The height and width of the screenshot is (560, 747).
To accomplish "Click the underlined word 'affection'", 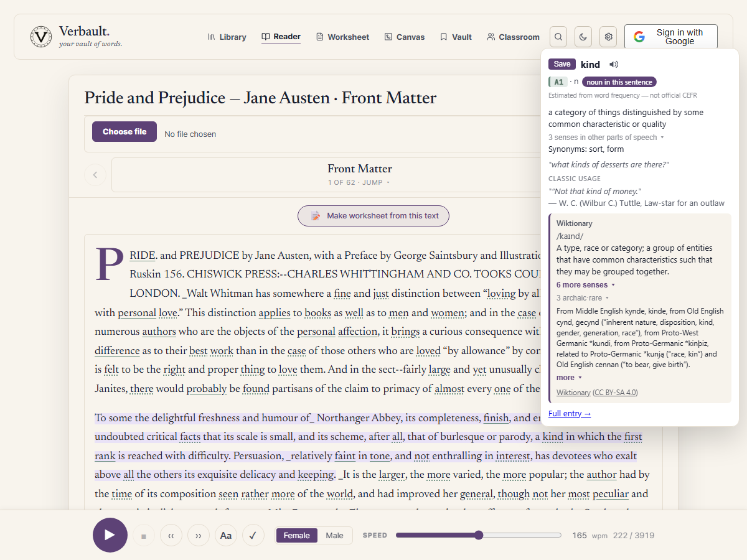I will 358,332.
